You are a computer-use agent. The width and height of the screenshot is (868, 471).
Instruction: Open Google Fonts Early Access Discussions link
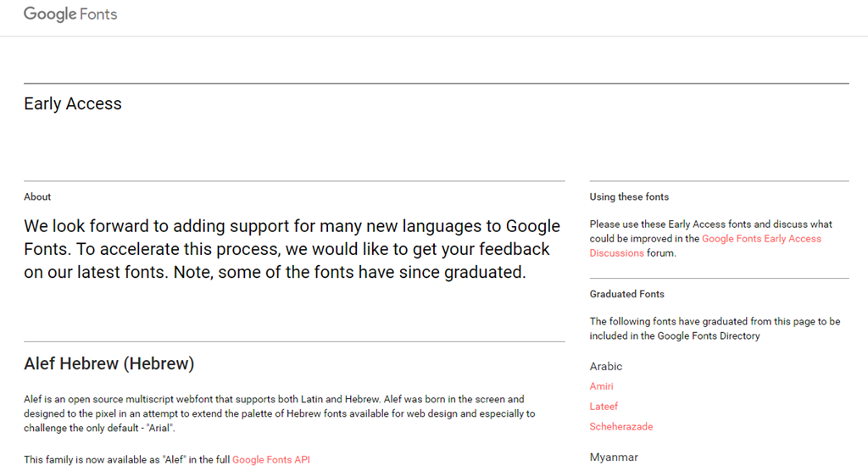(705, 246)
